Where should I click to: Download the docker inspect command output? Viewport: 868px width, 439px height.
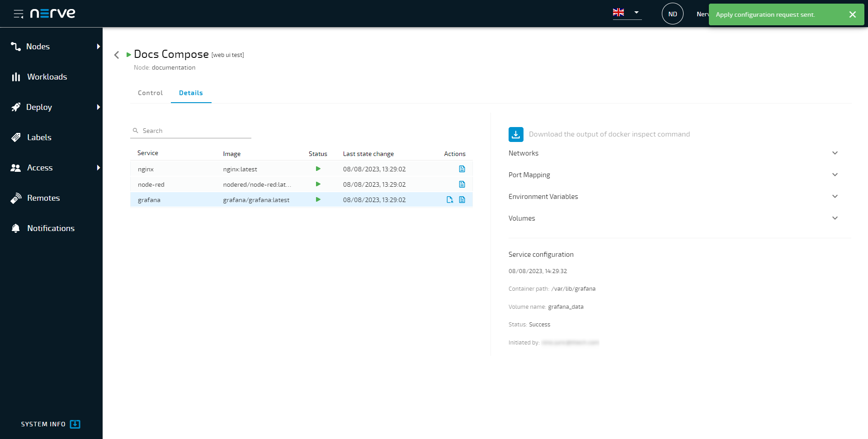[515, 134]
